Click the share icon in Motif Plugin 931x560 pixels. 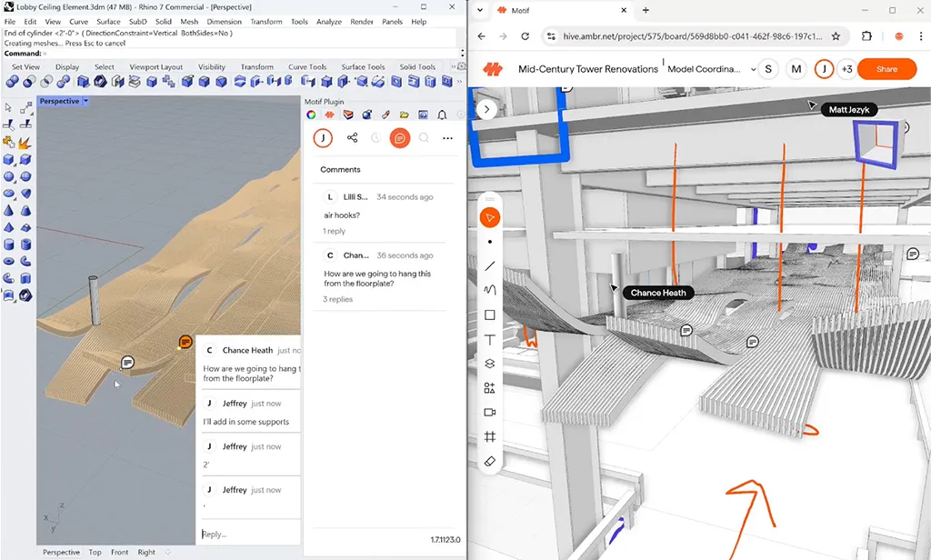352,138
